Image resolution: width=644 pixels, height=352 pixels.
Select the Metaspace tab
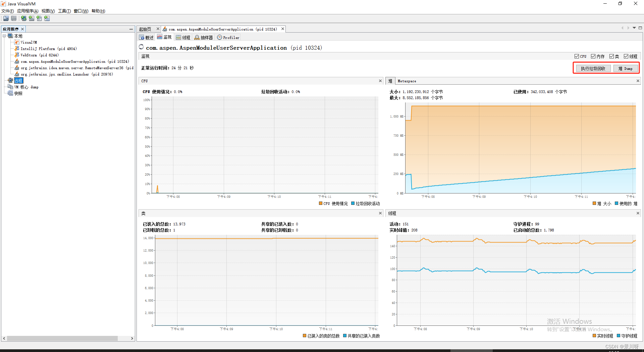(407, 81)
